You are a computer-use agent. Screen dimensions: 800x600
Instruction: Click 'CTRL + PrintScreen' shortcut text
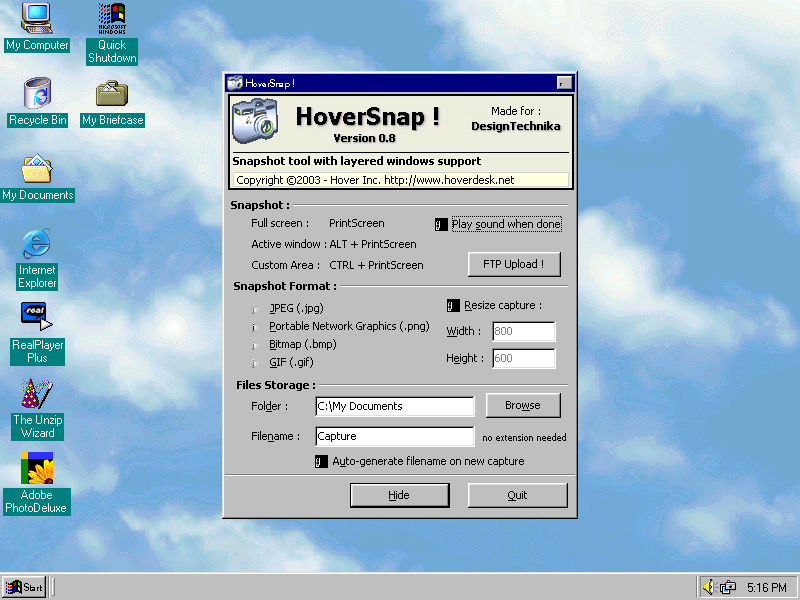377,265
